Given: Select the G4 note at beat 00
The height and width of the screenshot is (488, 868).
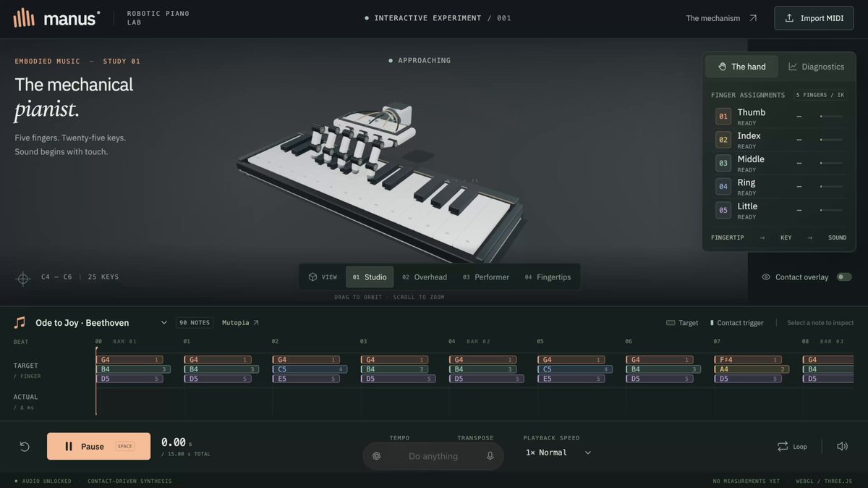Looking at the screenshot, I should (x=129, y=360).
